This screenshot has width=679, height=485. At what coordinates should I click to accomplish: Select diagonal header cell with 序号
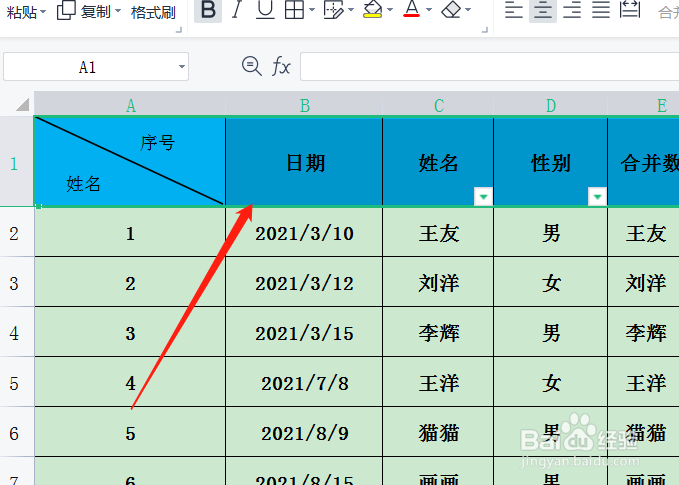click(x=130, y=162)
